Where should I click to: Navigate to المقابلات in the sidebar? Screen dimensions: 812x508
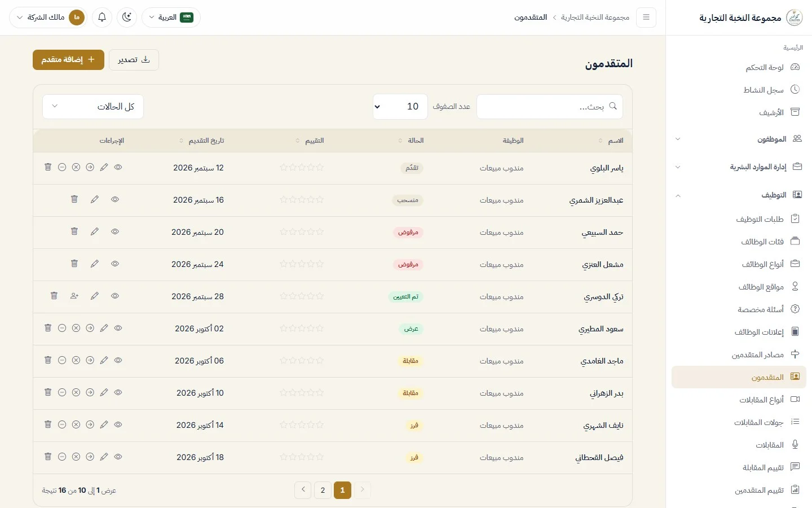pos(739,445)
